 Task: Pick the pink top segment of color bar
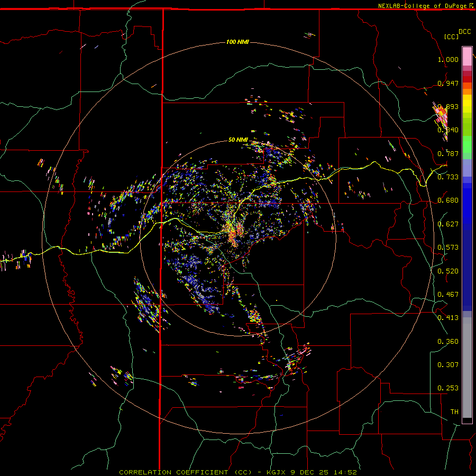pyautogui.click(x=467, y=57)
